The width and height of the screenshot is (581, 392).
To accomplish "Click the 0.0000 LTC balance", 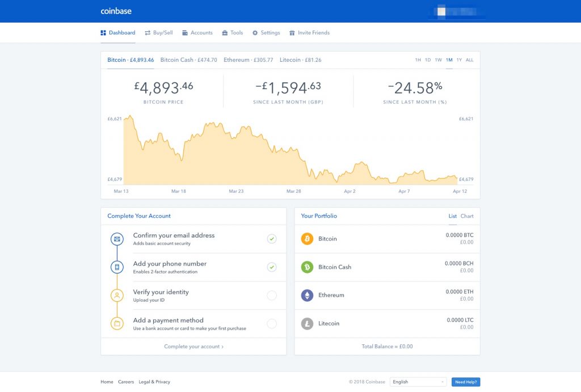I will (460, 320).
